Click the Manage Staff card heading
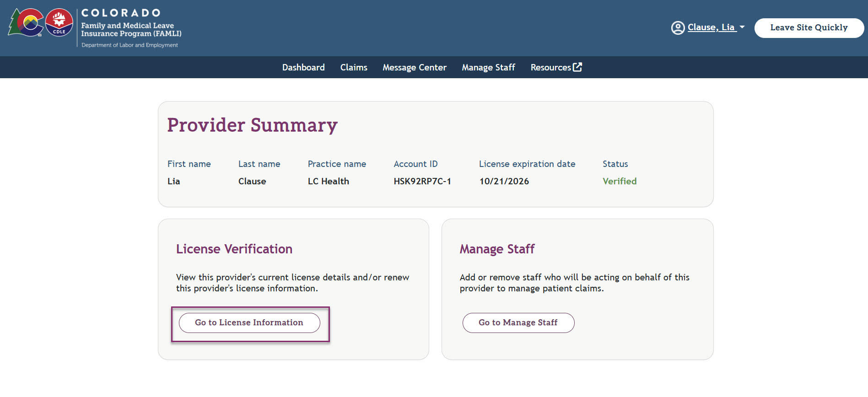Image resolution: width=868 pixels, height=397 pixels. pyautogui.click(x=497, y=249)
